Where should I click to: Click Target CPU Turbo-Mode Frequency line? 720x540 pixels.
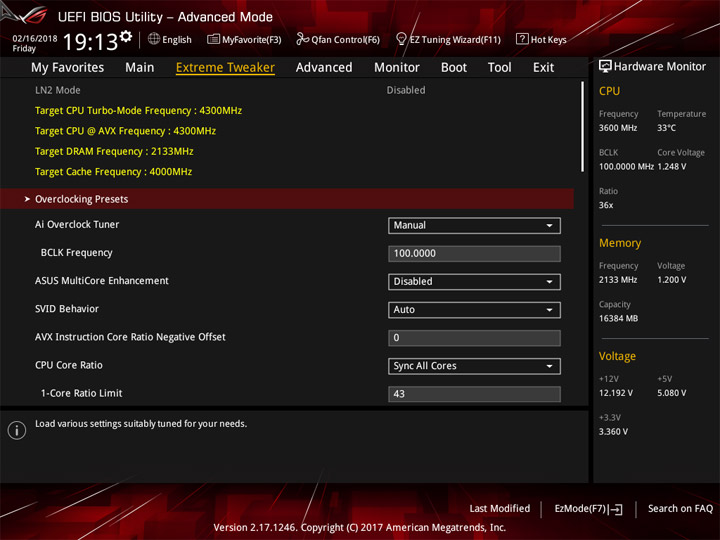[138, 111]
